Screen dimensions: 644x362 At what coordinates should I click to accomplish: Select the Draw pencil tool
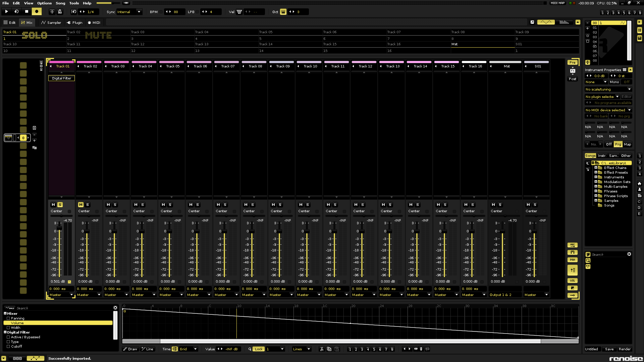[x=130, y=349]
